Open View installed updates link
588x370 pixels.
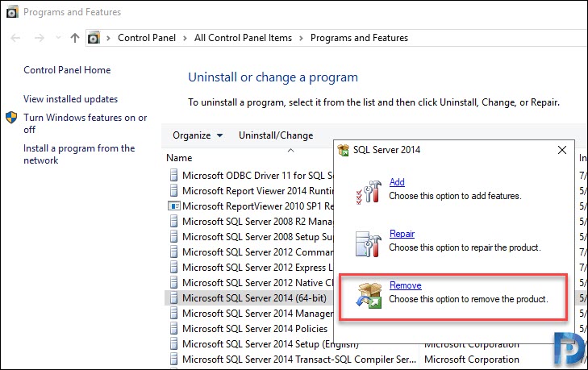coord(70,99)
